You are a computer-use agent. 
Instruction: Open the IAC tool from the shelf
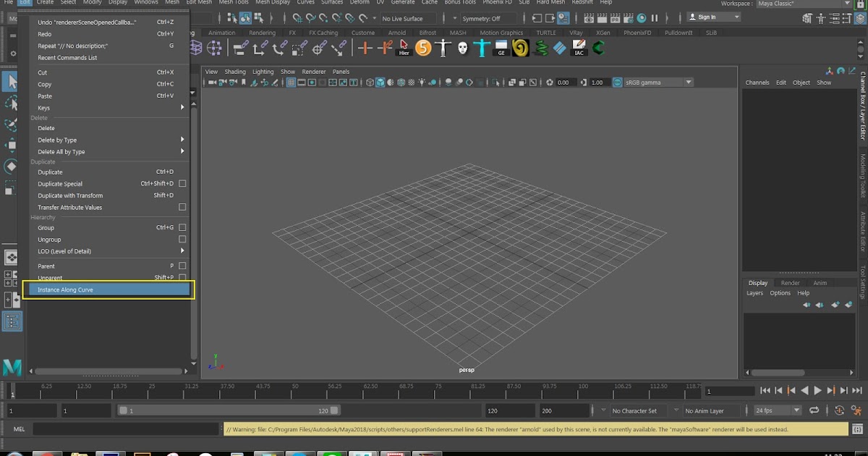point(579,48)
